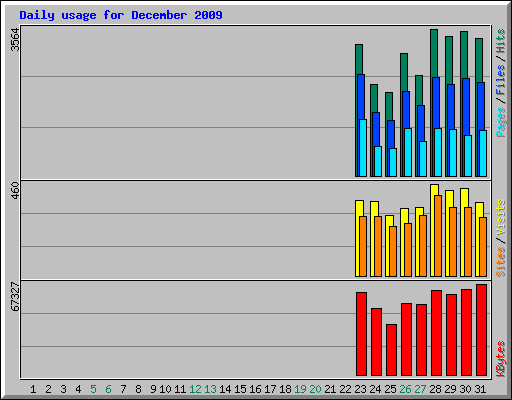Screen dimensions: 512x400
Task: Click day label 23 on x-axis
Action: (x=360, y=389)
